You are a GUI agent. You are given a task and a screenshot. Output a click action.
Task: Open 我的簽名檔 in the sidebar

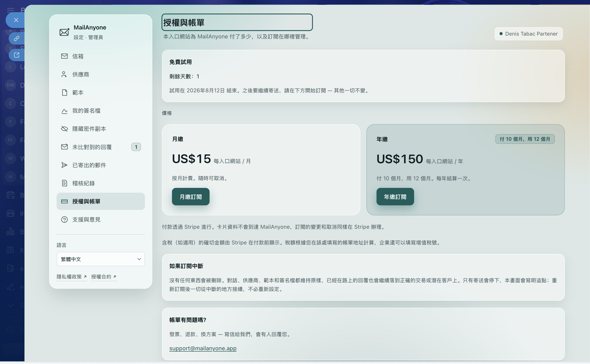pos(101,111)
